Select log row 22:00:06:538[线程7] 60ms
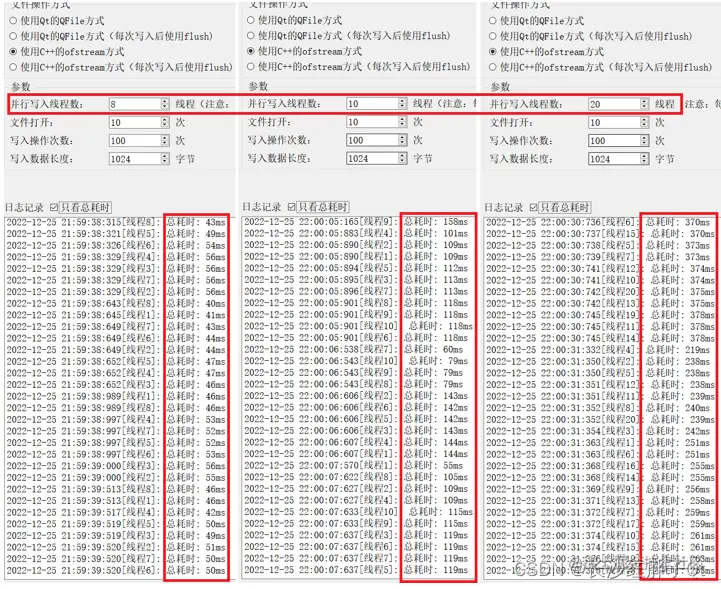Image resolution: width=721 pixels, height=589 pixels. click(354, 349)
